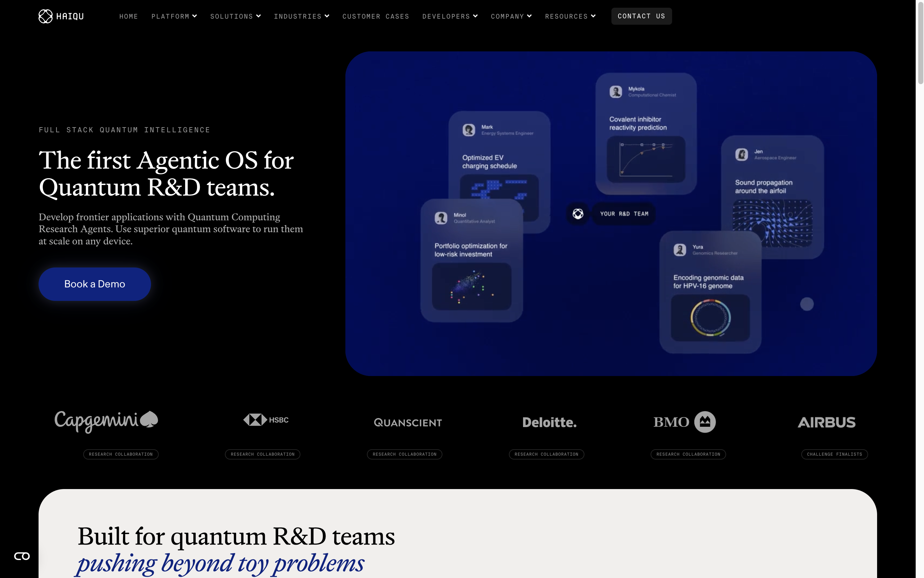Open the cookie preferences icon at the bottom left

pyautogui.click(x=22, y=556)
